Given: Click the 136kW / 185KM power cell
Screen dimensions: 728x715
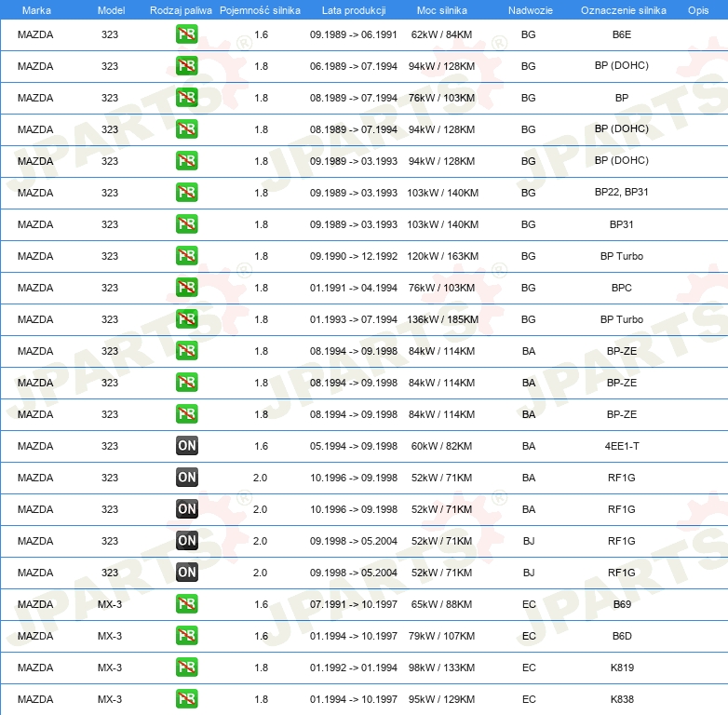Looking at the screenshot, I should coord(442,319).
